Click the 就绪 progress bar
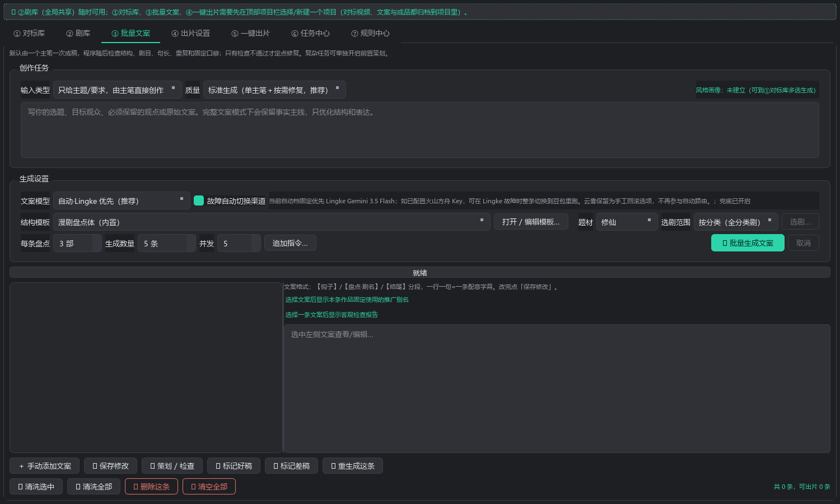840x504 pixels. 420,273
